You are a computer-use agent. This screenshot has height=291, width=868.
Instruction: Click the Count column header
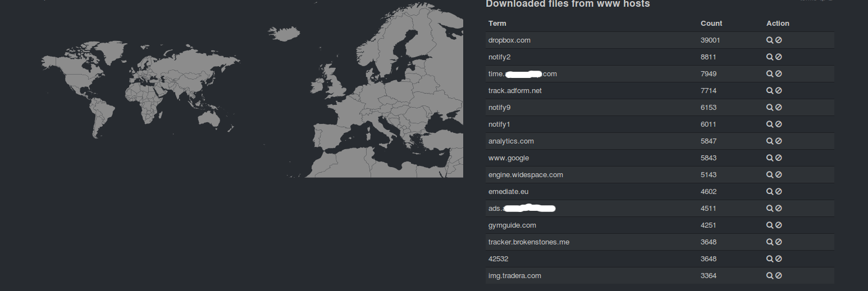[x=711, y=24]
